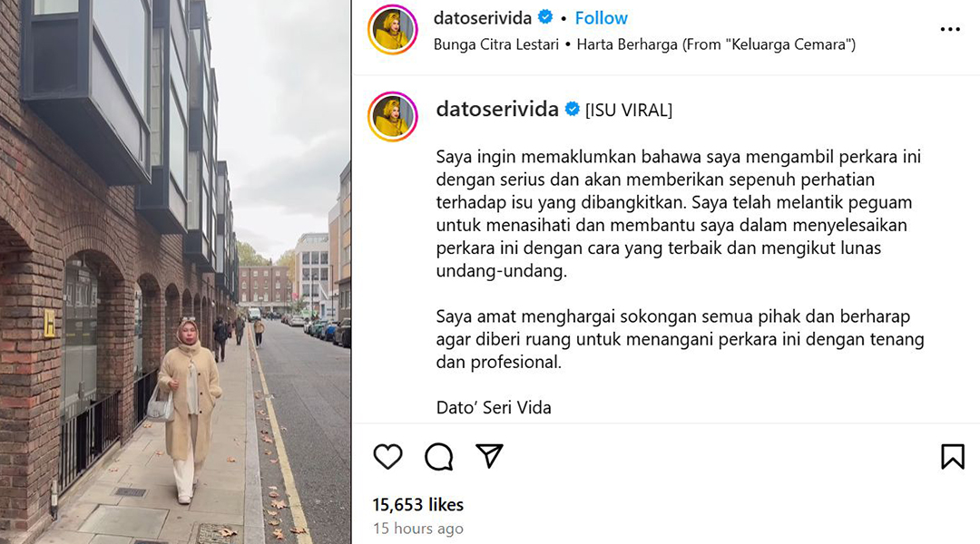Open the Harta Berharga audio track link
Screen dimensions: 980x544
click(716, 45)
